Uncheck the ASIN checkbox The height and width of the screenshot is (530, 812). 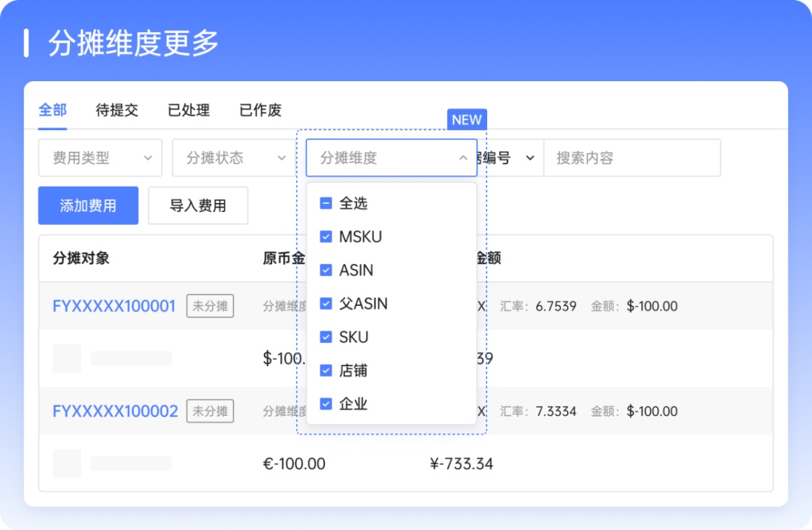326,270
